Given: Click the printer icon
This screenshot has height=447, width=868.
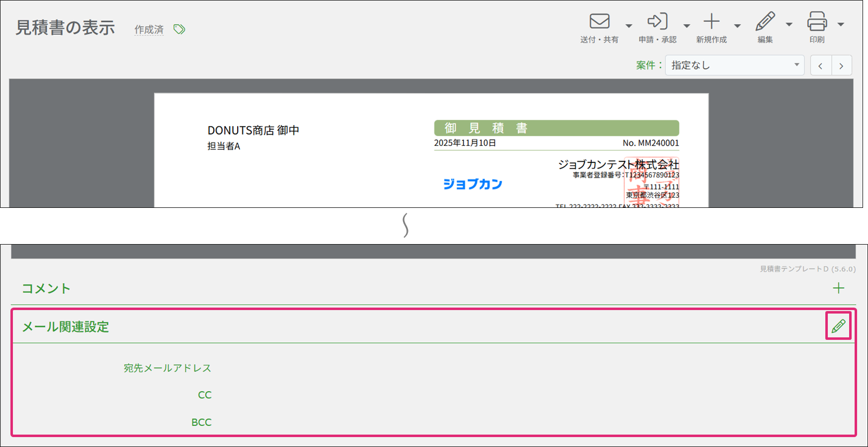Looking at the screenshot, I should 817,22.
